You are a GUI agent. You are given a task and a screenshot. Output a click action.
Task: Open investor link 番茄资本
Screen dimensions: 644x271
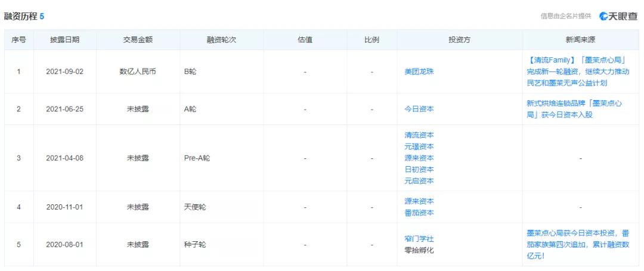point(419,213)
